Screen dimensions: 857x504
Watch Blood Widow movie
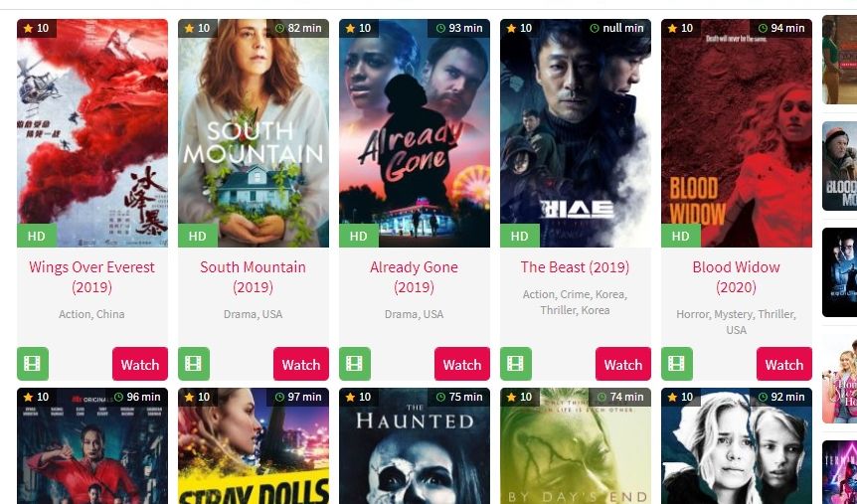(784, 364)
